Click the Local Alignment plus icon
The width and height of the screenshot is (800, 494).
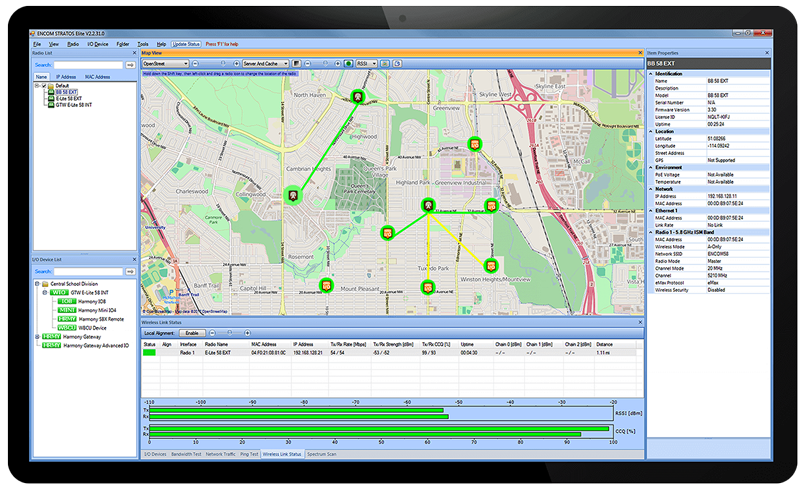(x=247, y=333)
